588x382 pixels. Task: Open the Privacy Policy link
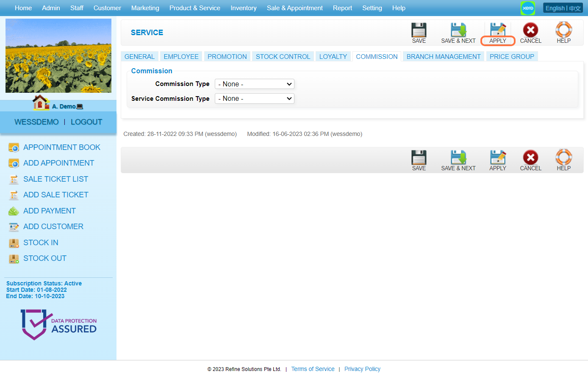pyautogui.click(x=362, y=369)
